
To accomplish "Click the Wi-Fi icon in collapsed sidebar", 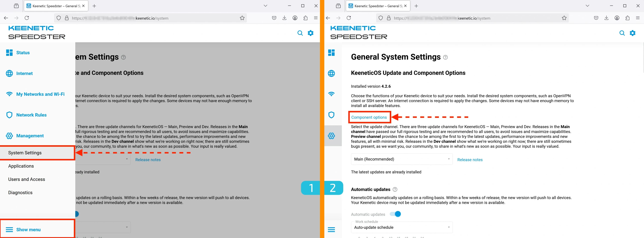I will [331, 94].
